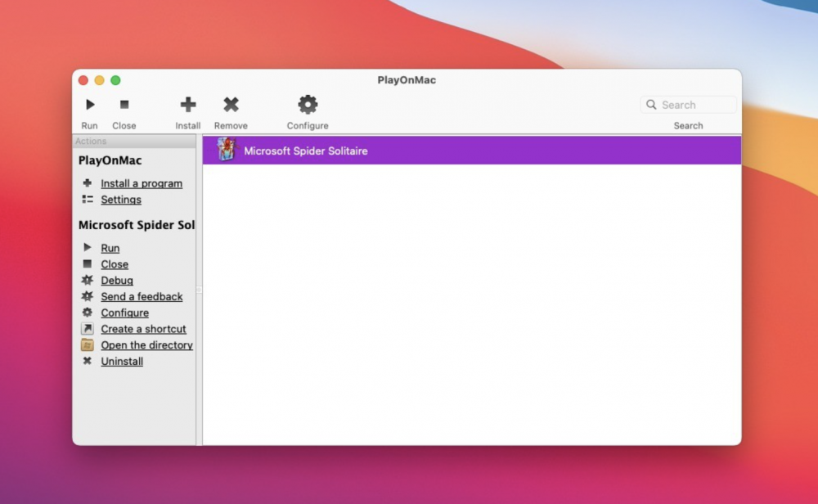
Task: Select the Microsoft Spider Solitaire list row
Action: pos(472,151)
